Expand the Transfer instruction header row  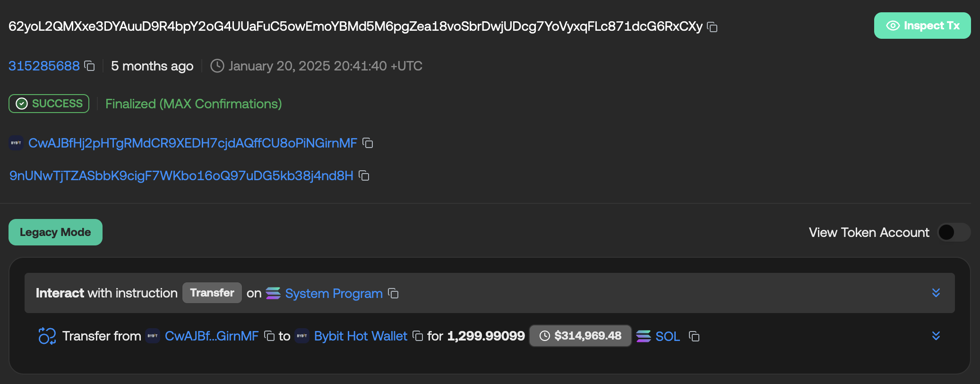click(936, 293)
